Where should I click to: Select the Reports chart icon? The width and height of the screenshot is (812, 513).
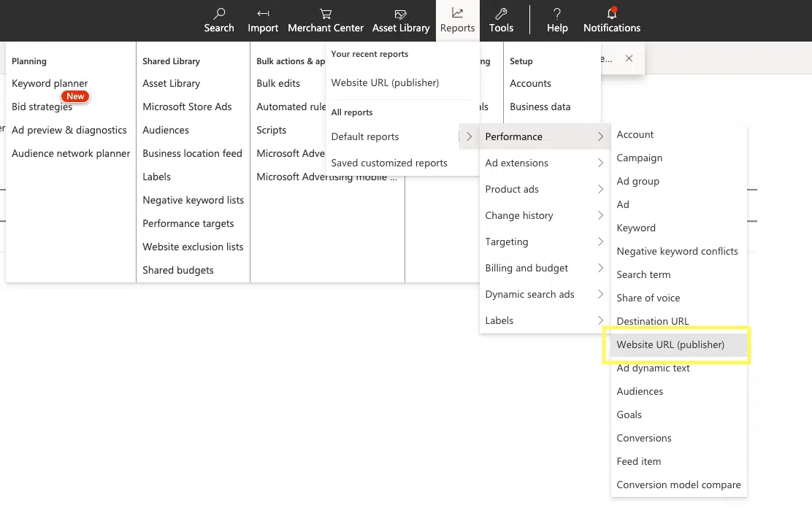457,13
